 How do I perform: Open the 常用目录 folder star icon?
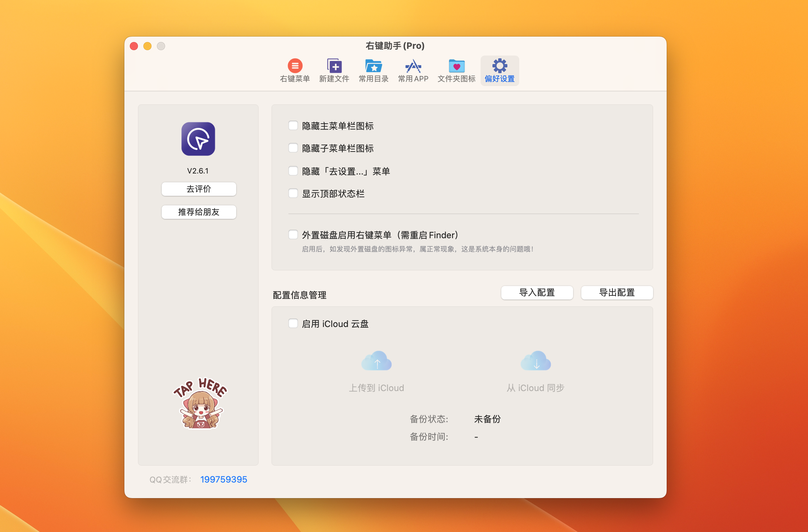point(373,66)
